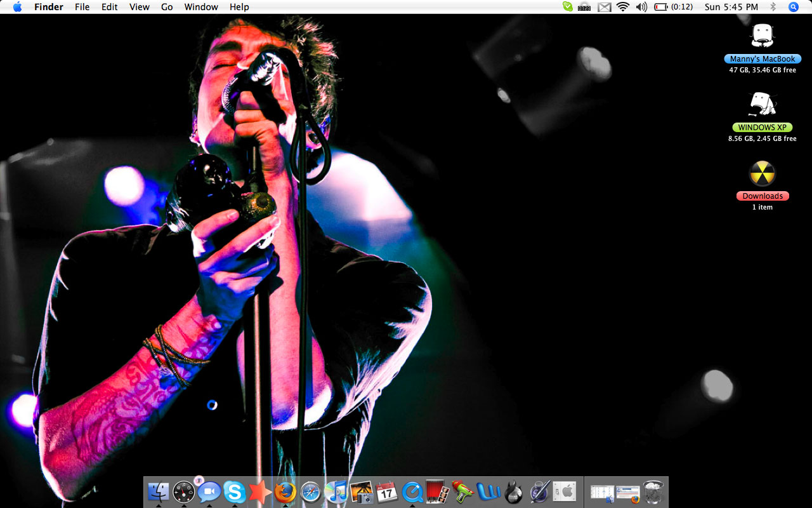Open Spotlight search icon
This screenshot has width=812, height=508.
click(x=794, y=7)
